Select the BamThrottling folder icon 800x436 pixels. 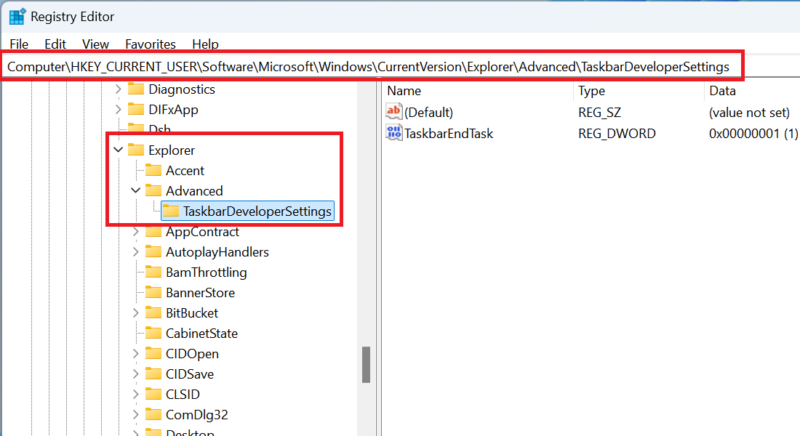[153, 272]
